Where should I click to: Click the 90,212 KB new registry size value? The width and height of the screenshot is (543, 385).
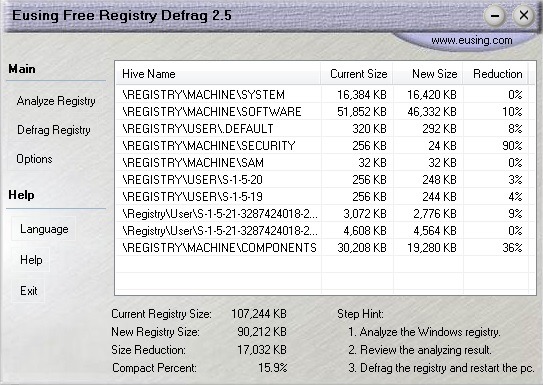coord(262,332)
